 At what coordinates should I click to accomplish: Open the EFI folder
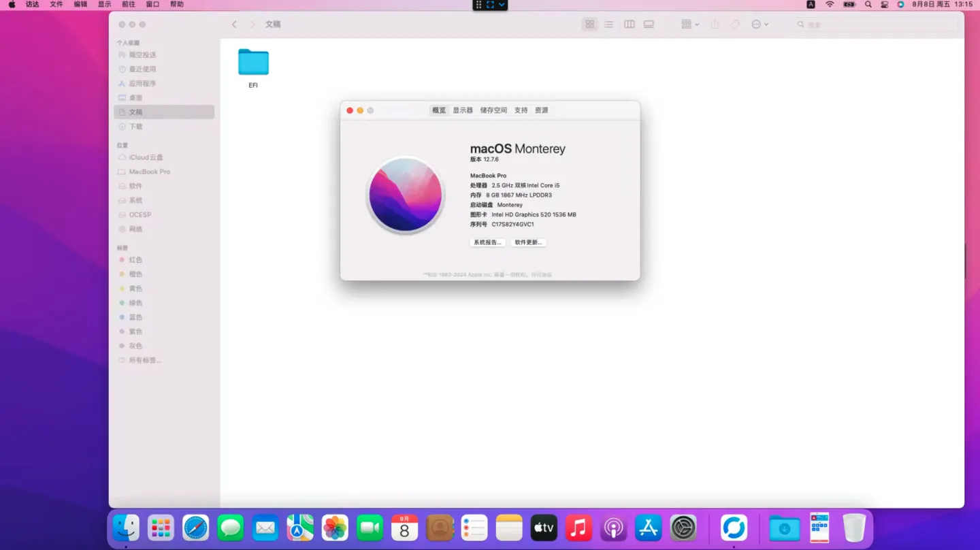click(x=253, y=63)
